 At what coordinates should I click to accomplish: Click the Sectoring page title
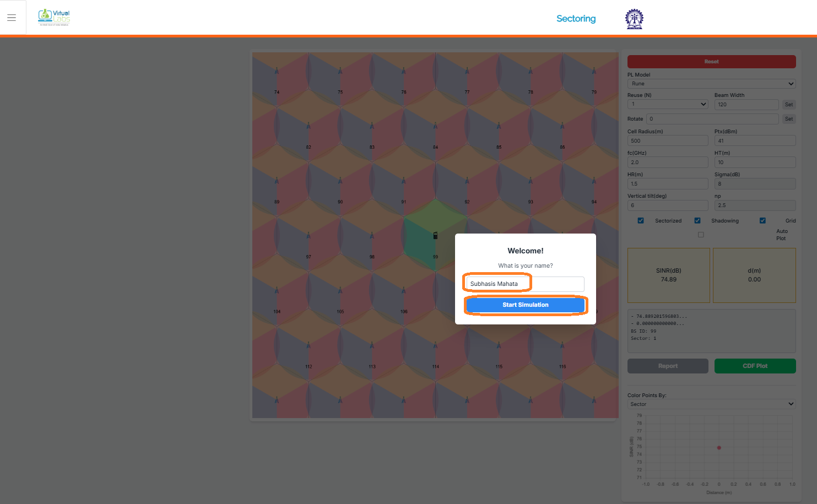pyautogui.click(x=576, y=19)
